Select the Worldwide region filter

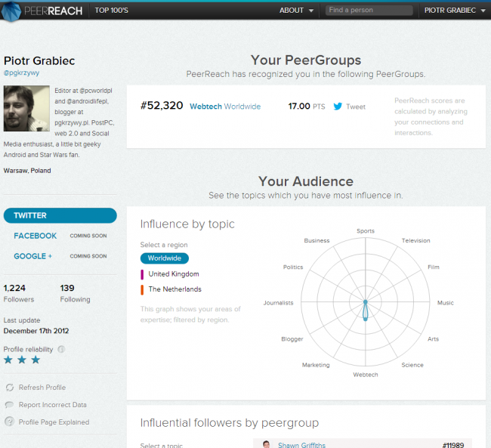[165, 258]
